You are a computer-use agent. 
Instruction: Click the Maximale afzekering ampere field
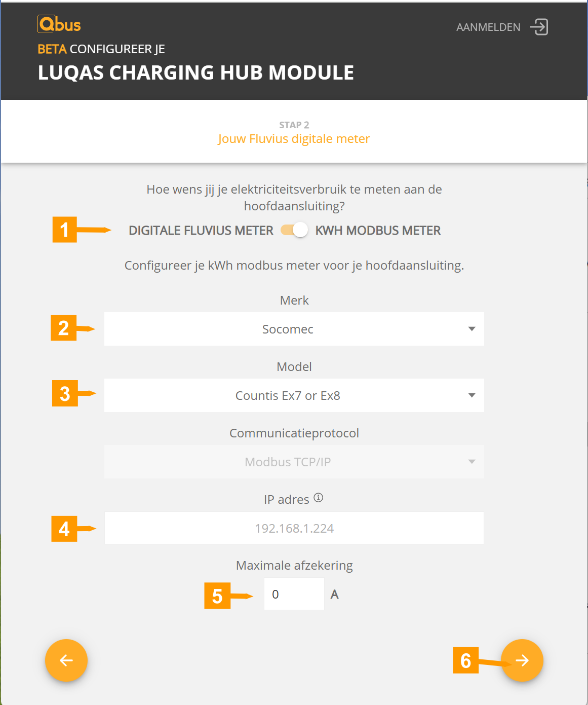tap(294, 594)
